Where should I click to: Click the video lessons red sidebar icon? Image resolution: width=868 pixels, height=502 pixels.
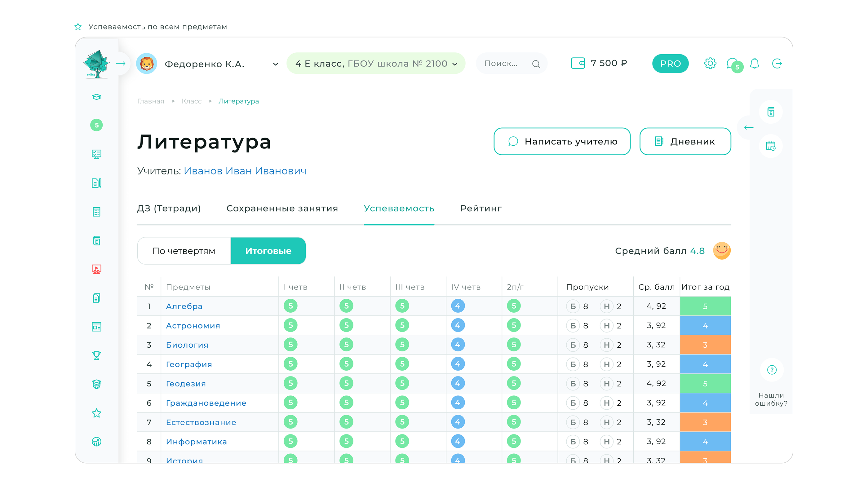pyautogui.click(x=96, y=269)
